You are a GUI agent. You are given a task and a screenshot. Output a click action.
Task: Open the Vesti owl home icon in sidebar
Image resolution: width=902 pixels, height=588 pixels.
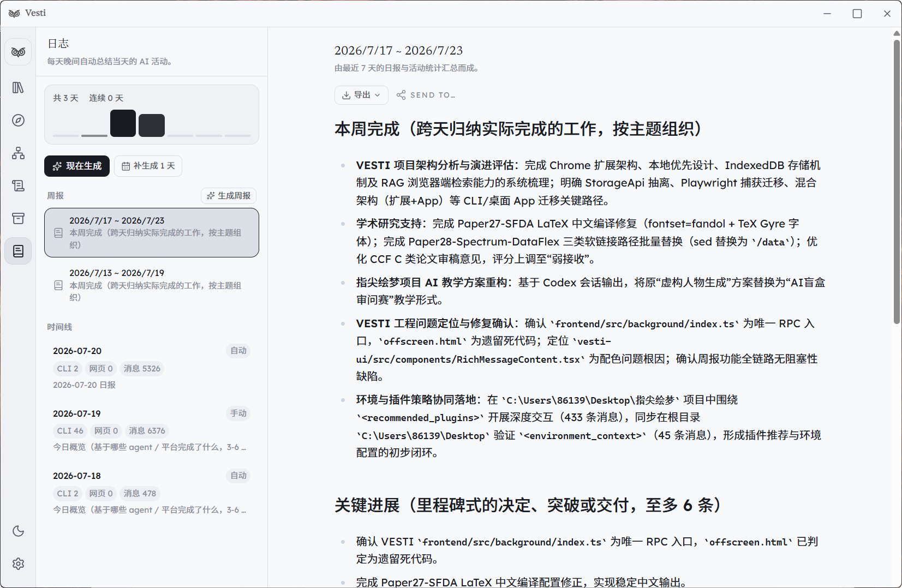click(x=18, y=52)
